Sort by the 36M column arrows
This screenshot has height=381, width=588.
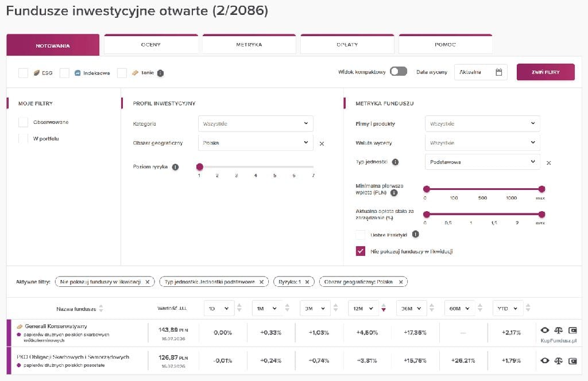tap(432, 308)
